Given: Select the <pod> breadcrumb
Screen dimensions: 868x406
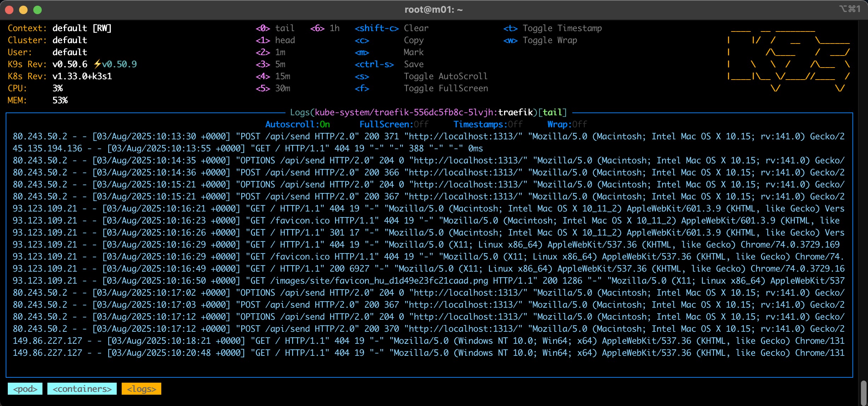Looking at the screenshot, I should (25, 389).
